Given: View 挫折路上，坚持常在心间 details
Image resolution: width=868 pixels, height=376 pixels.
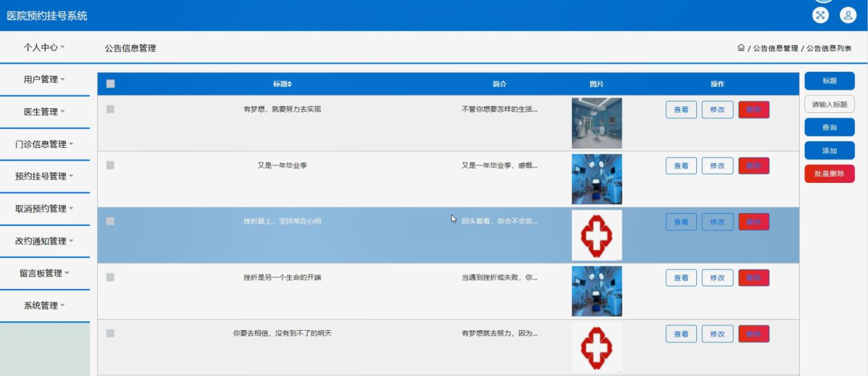Looking at the screenshot, I should 681,222.
